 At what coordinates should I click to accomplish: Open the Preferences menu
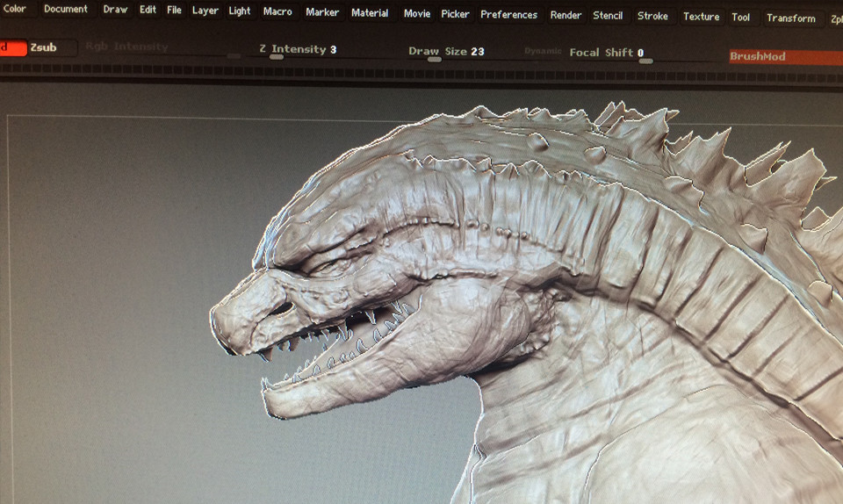click(x=508, y=15)
